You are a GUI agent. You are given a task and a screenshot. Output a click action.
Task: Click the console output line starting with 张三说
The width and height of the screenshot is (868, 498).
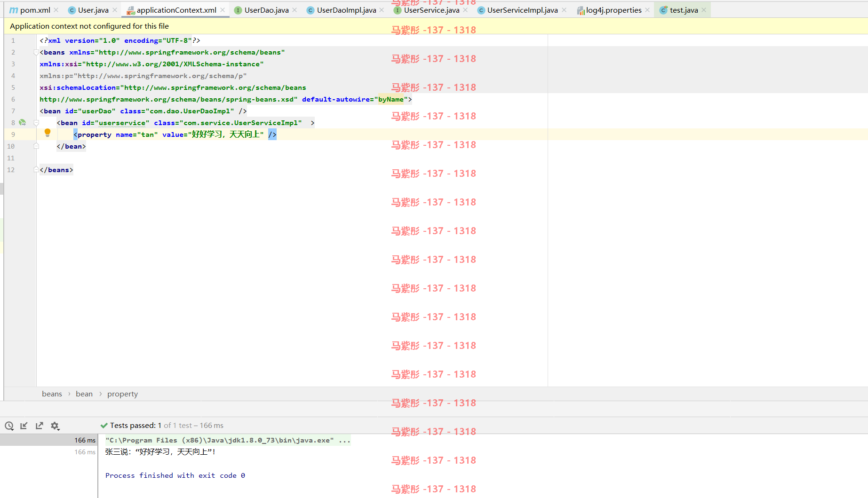pyautogui.click(x=160, y=452)
